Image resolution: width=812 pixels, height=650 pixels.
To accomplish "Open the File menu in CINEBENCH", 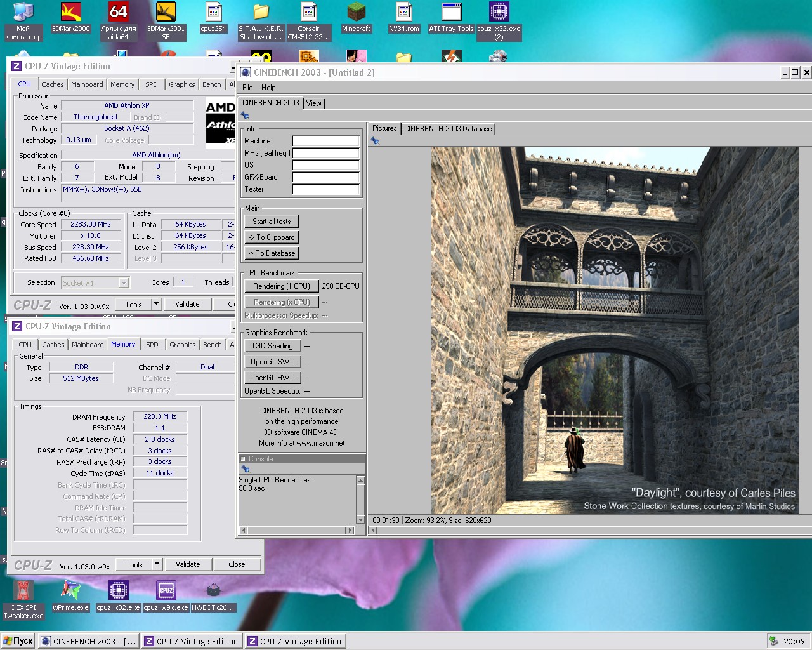I will [x=247, y=88].
